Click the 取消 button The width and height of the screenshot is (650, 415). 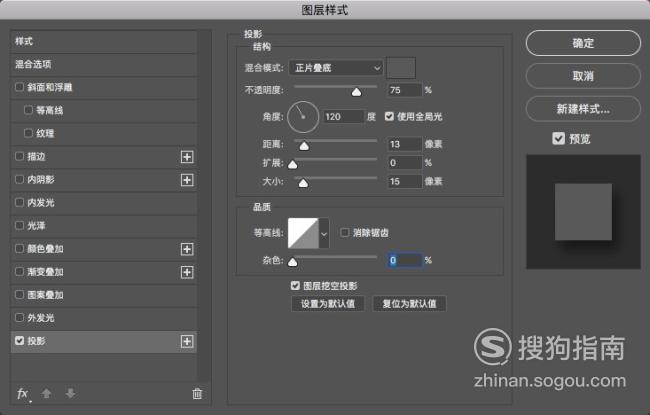(583, 76)
